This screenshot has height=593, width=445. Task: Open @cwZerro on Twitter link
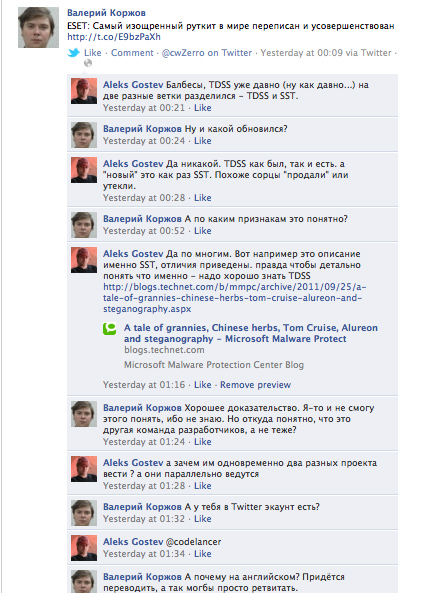pos(207,53)
